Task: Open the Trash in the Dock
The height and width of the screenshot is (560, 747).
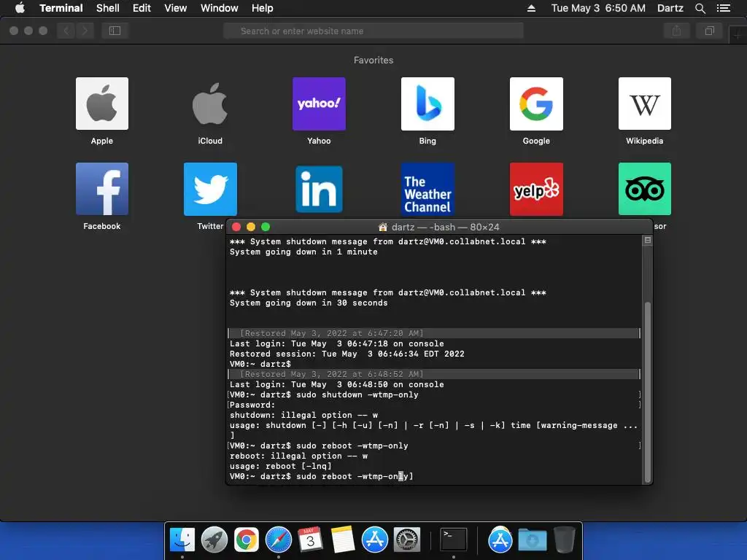Action: (x=564, y=540)
